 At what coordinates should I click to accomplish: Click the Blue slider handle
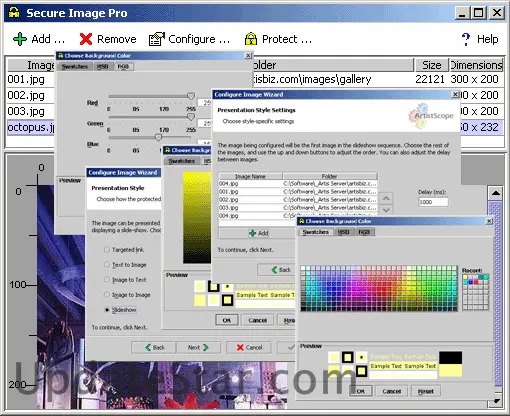click(158, 137)
